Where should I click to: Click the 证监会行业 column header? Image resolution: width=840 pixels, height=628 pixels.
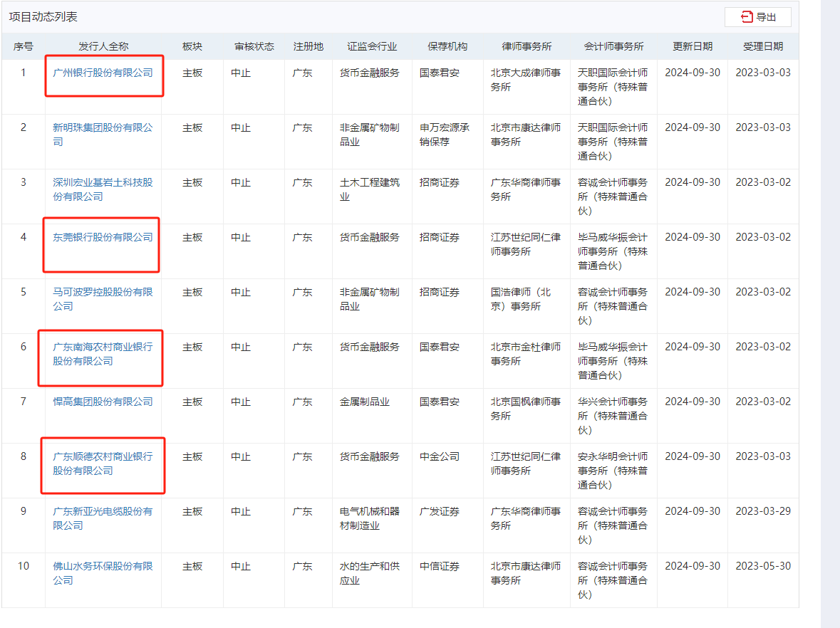click(x=372, y=46)
